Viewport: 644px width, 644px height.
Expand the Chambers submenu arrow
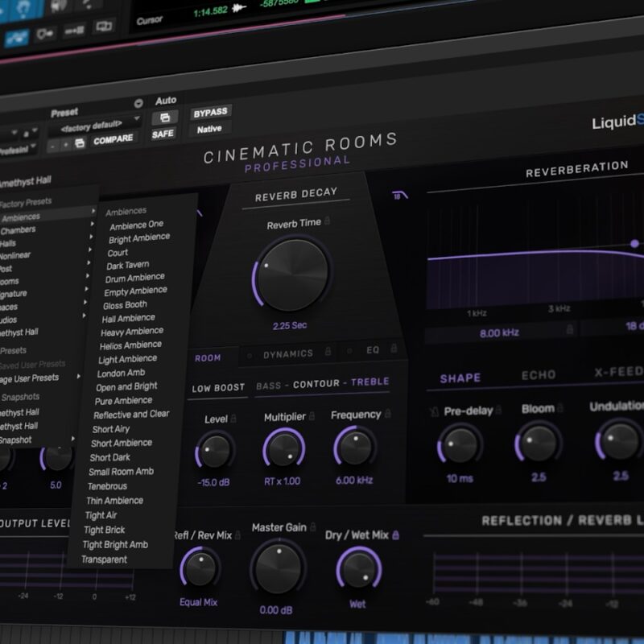pyautogui.click(x=92, y=224)
